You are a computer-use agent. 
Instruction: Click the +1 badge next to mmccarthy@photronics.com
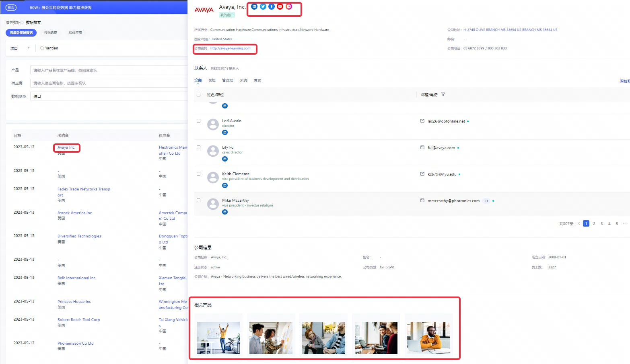486,201
